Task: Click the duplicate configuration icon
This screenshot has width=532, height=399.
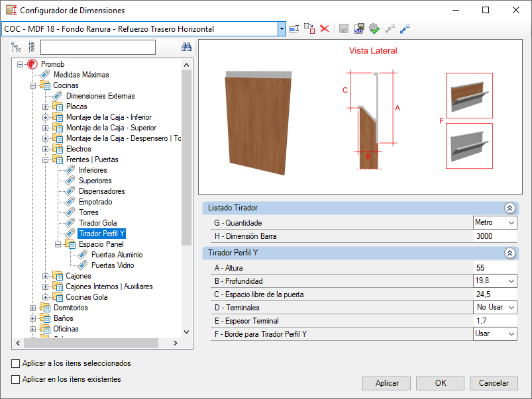Action: click(x=309, y=28)
